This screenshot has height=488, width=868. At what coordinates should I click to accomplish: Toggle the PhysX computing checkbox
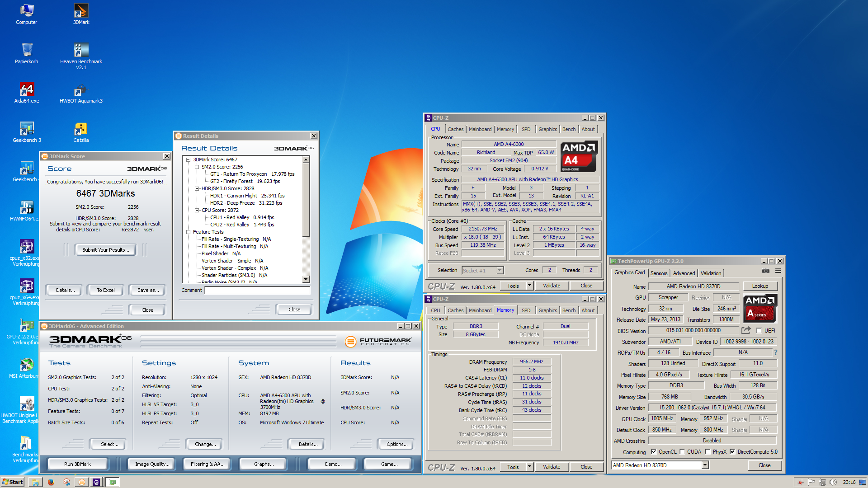pyautogui.click(x=708, y=452)
